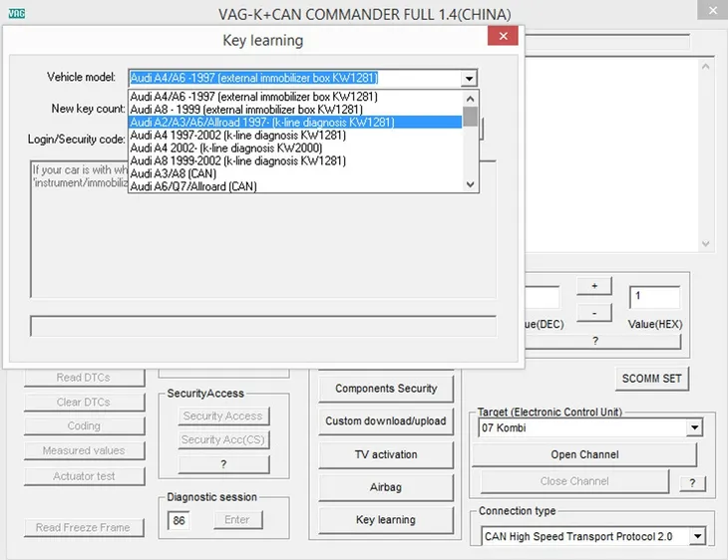Close the Key learning dialog
This screenshot has width=728, height=560.
pos(503,36)
